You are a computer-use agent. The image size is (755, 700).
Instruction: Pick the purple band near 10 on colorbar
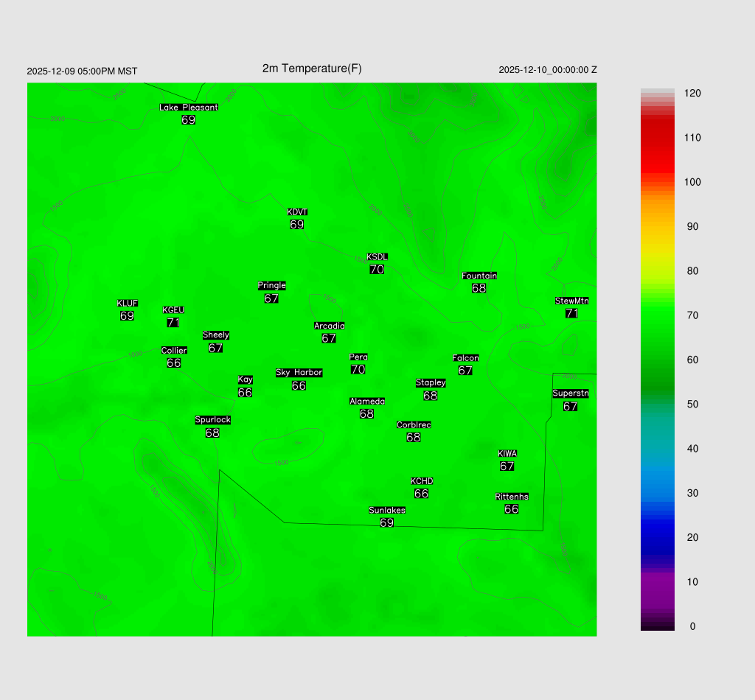click(657, 582)
